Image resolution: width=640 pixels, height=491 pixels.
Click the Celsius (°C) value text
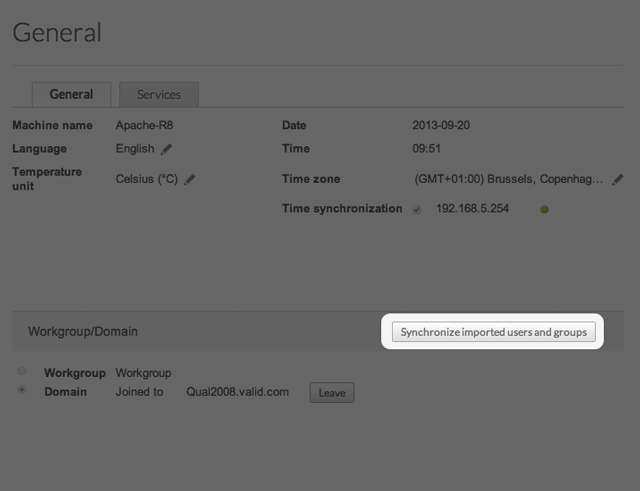pos(146,179)
